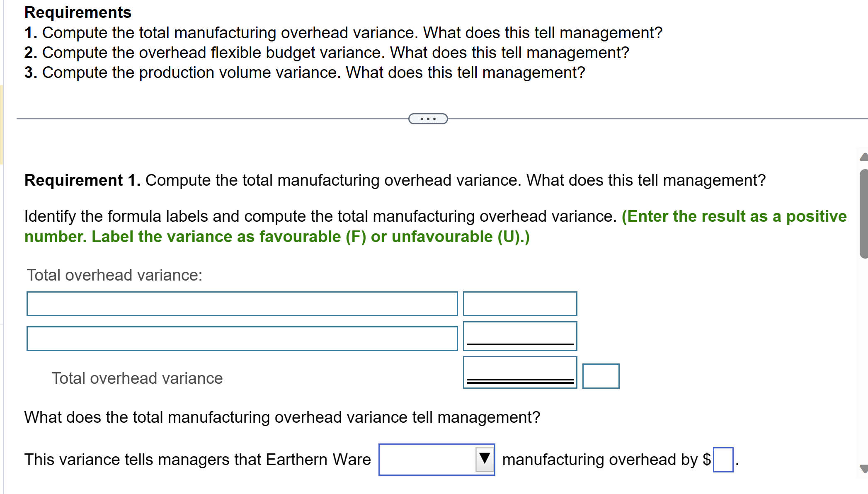This screenshot has width=868, height=494.
Task: Select the 'Total overhead variance:' label
Action: [114, 275]
